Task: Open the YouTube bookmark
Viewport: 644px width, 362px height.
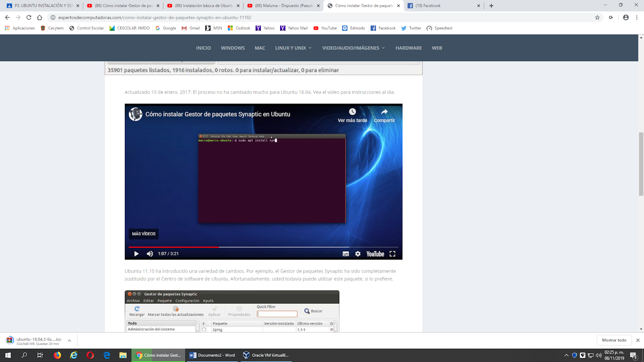Action: 325,28
